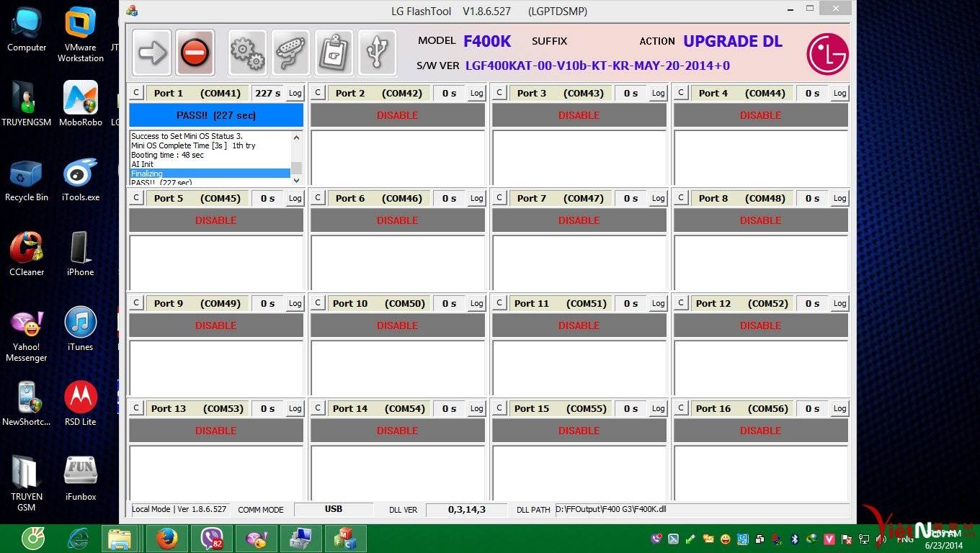Select Yahoo! Messenger desktop icon
The height and width of the screenshot is (553, 980).
(27, 335)
